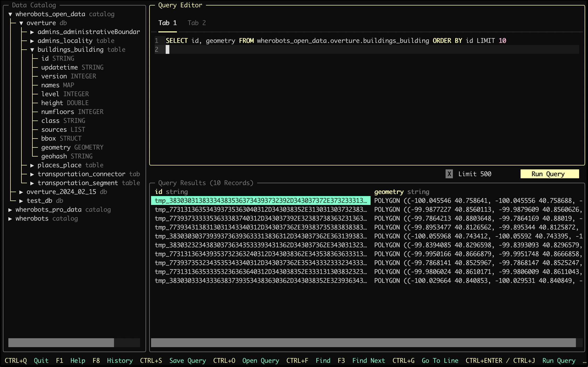Expand the overture_2024_02_15 db arrow
The image size is (588, 367).
(21, 192)
